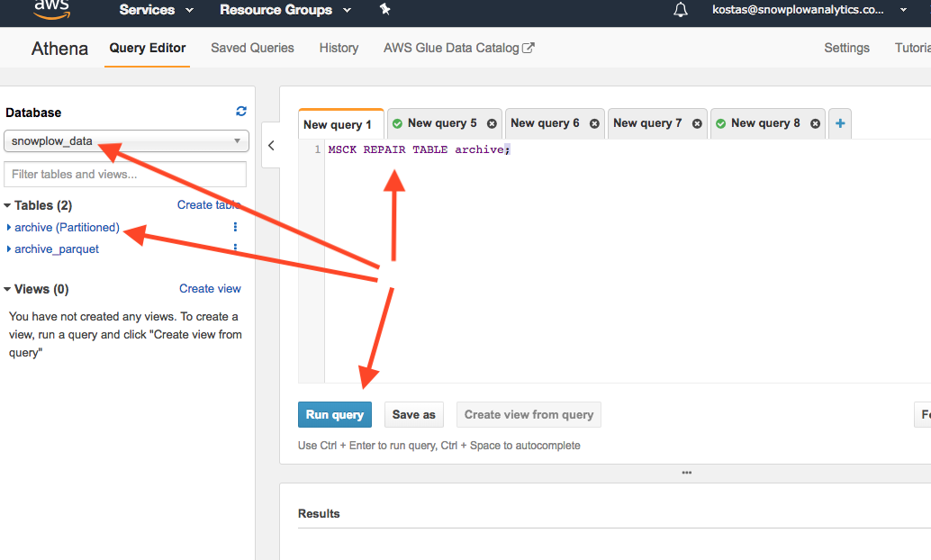Expand the archive_parquet table
Screen dimensions: 931x560
tap(9, 248)
